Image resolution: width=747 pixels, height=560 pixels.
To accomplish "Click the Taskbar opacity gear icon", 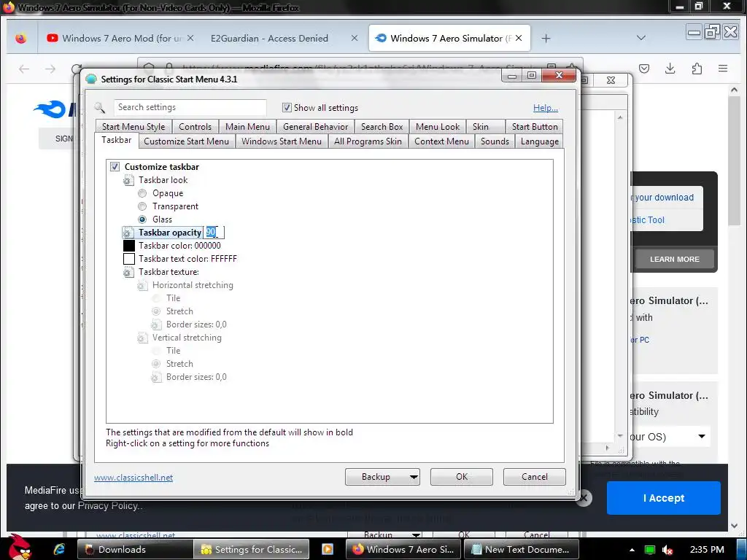I will click(x=128, y=233).
